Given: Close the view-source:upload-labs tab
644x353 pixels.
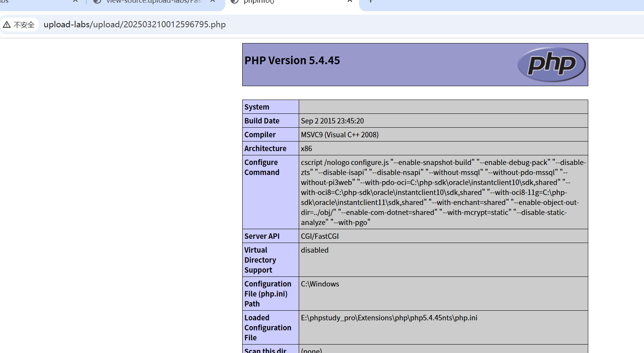Looking at the screenshot, I should click(213, 1).
